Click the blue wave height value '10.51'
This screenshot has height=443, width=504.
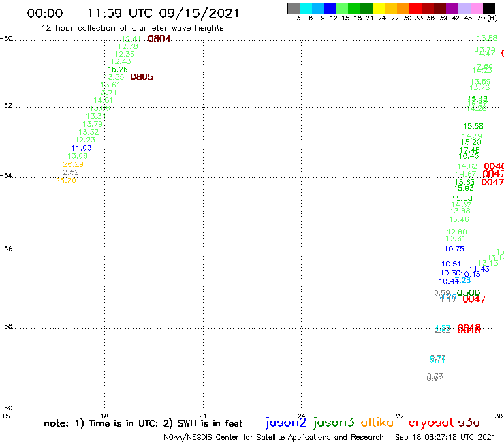coord(451,264)
